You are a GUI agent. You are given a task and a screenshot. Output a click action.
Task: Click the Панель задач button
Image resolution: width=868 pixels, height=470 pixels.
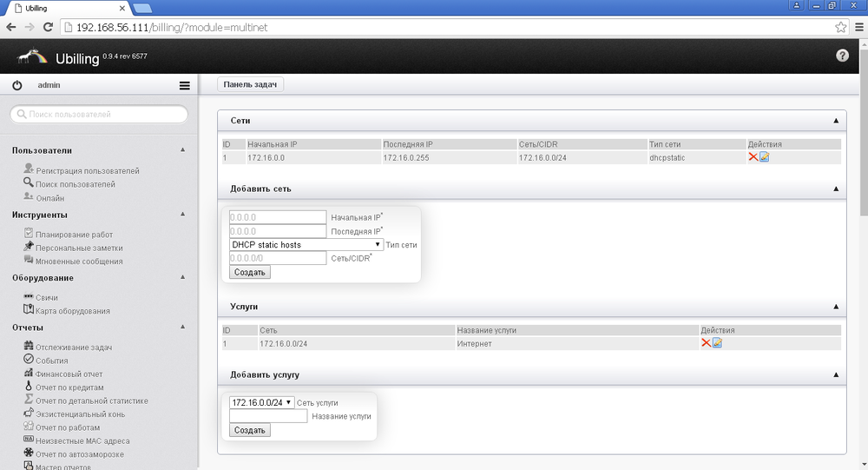click(x=250, y=84)
